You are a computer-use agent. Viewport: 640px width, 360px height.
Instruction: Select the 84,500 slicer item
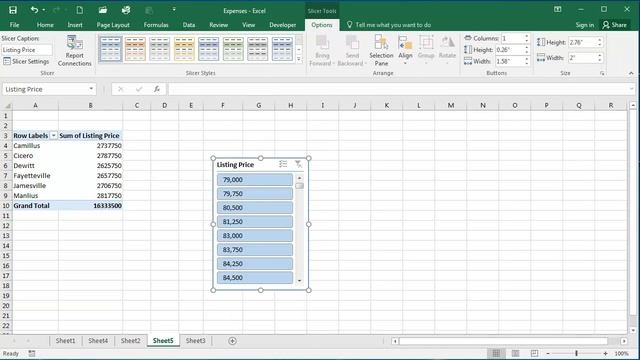pos(255,278)
